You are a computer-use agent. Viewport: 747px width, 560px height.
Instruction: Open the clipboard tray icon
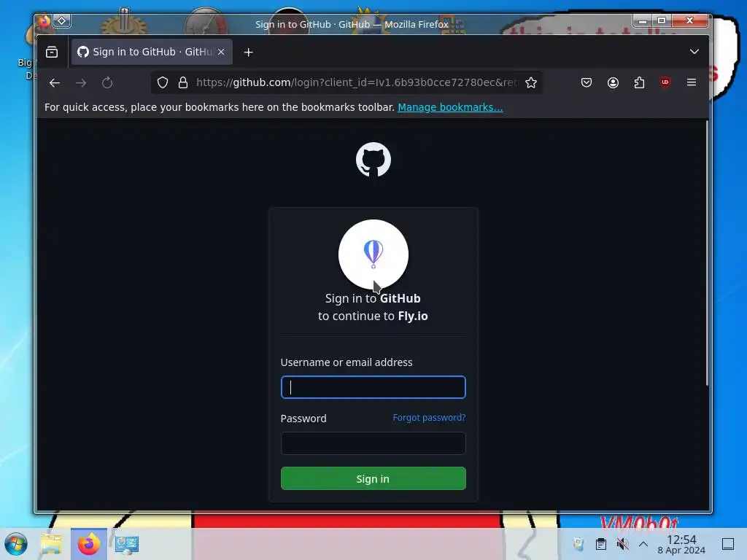(601, 544)
